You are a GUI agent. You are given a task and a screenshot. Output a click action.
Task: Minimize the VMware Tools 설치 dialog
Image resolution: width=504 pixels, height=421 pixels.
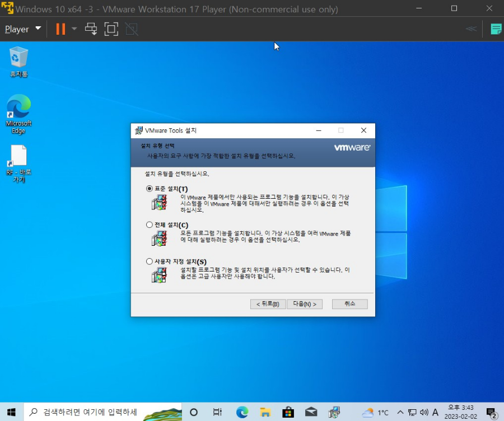(319, 130)
